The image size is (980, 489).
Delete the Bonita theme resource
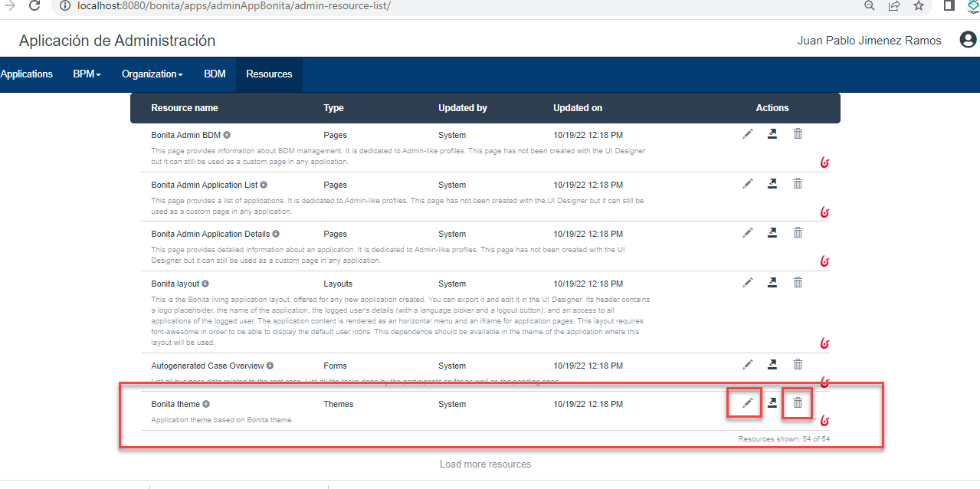[798, 403]
